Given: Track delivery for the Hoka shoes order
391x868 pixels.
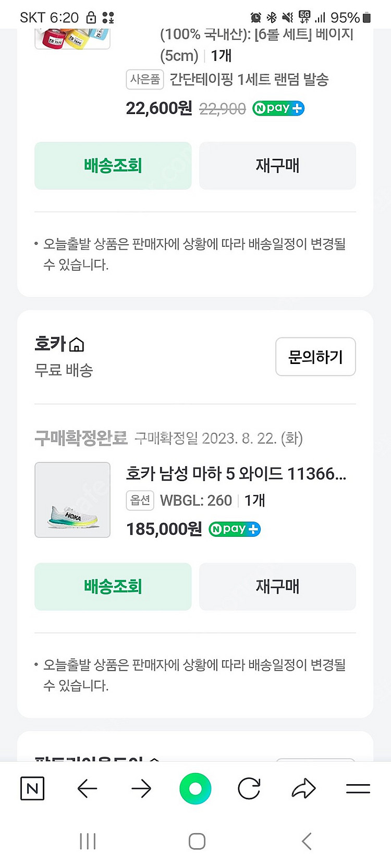Looking at the screenshot, I should point(113,586).
